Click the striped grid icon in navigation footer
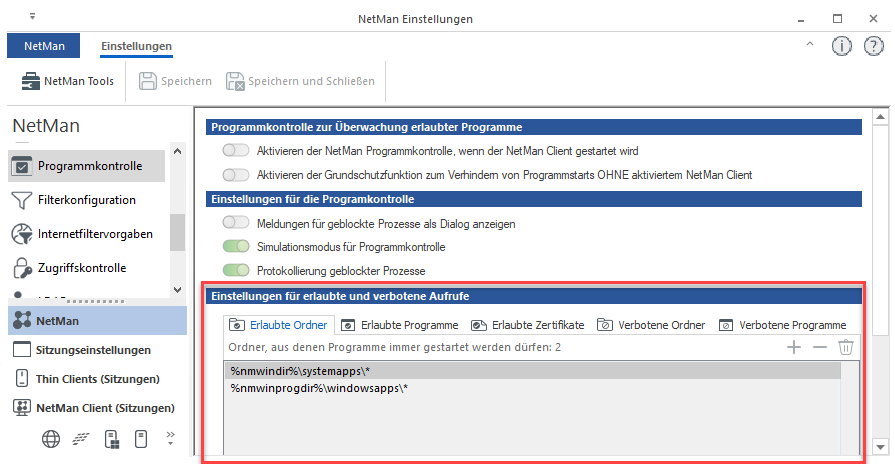Image resolution: width=895 pixels, height=464 pixels. click(81, 438)
